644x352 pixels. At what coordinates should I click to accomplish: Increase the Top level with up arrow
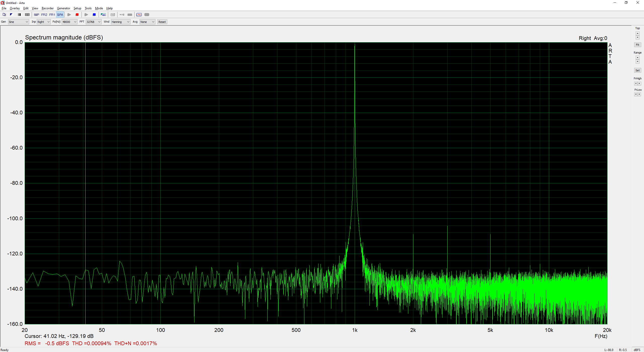pyautogui.click(x=637, y=33)
